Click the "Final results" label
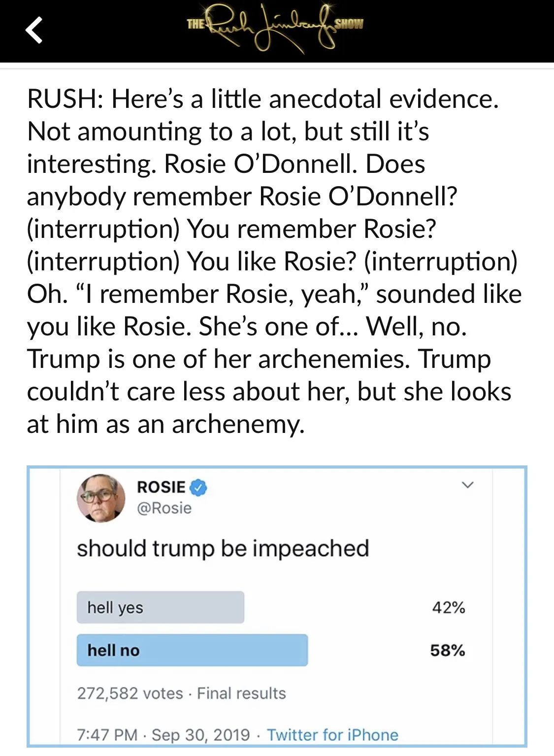The image size is (554, 756). click(x=241, y=693)
